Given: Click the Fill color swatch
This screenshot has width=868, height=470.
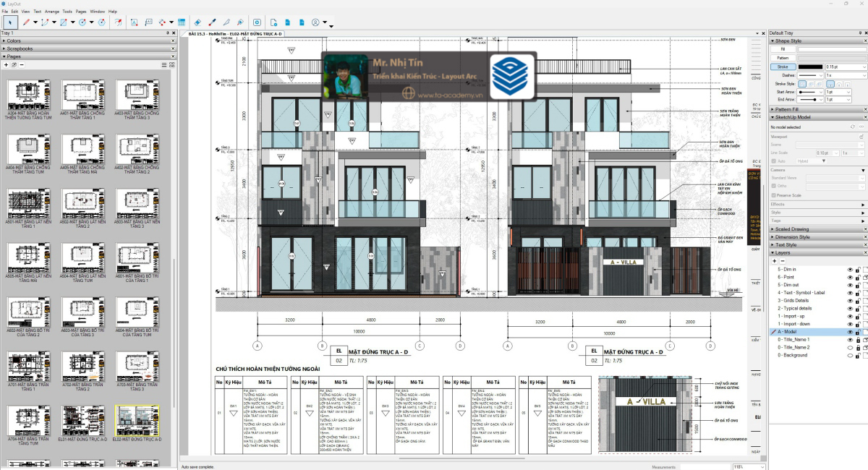Looking at the screenshot, I should (831, 49).
